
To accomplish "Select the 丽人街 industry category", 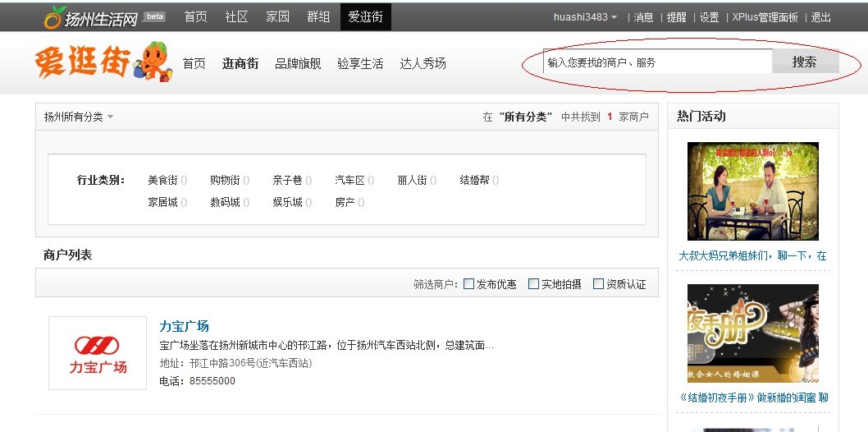I will pyautogui.click(x=413, y=180).
